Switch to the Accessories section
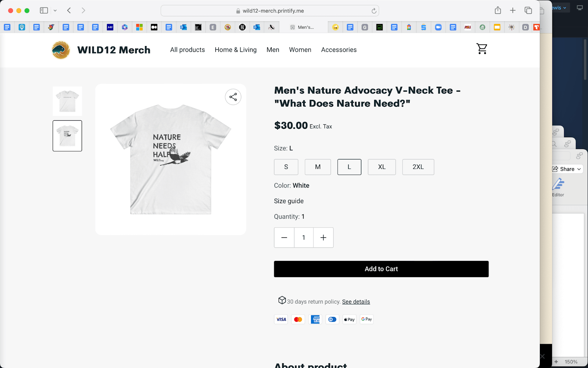This screenshot has height=368, width=588. click(339, 50)
